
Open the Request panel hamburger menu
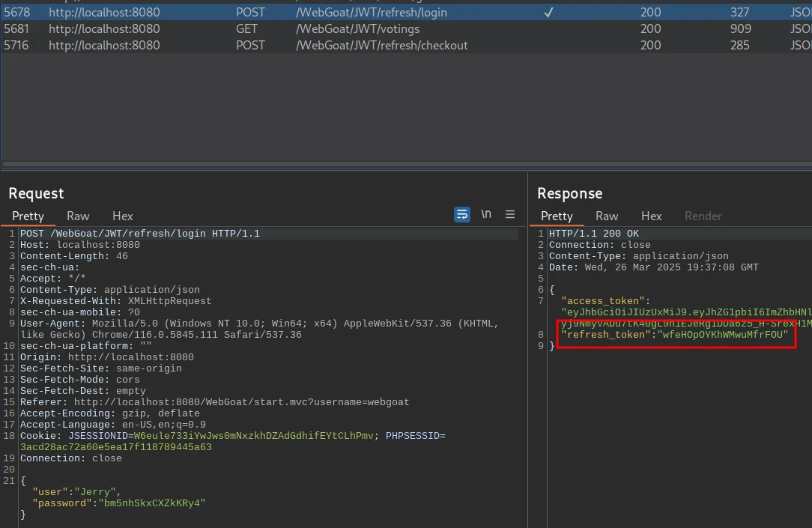510,214
